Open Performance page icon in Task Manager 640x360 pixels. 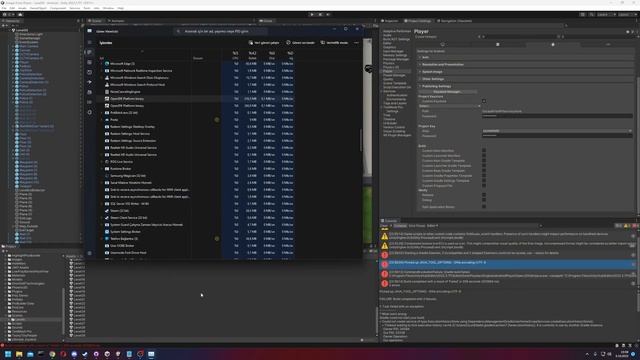[90, 62]
